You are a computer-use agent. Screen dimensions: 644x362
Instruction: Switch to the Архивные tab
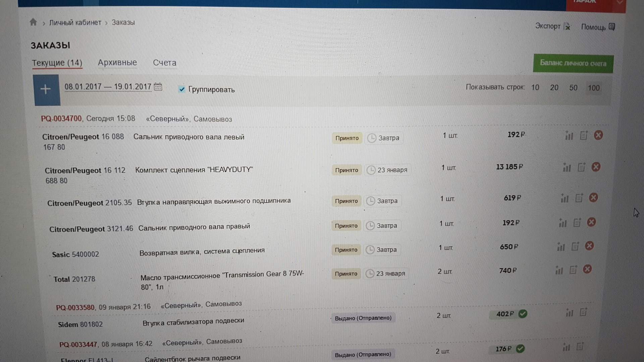click(117, 62)
